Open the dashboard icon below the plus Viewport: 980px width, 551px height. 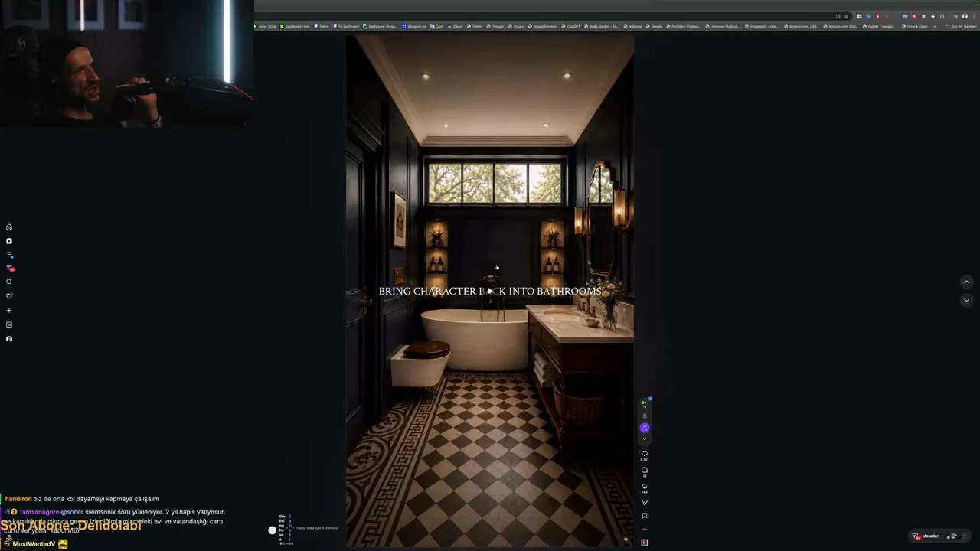9,324
